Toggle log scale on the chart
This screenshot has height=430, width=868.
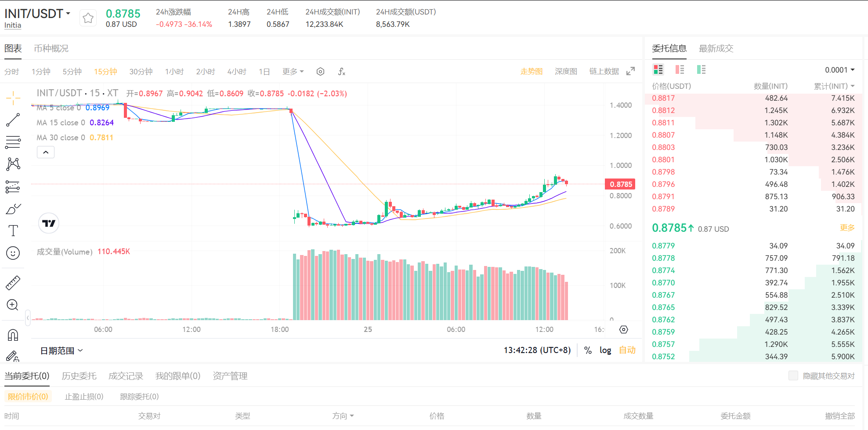[605, 350]
